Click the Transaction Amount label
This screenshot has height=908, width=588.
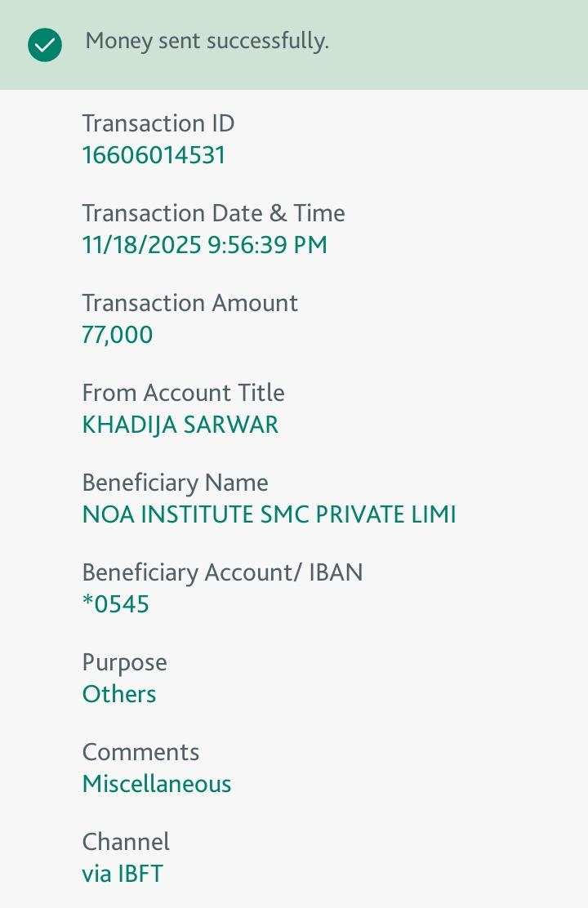(189, 303)
